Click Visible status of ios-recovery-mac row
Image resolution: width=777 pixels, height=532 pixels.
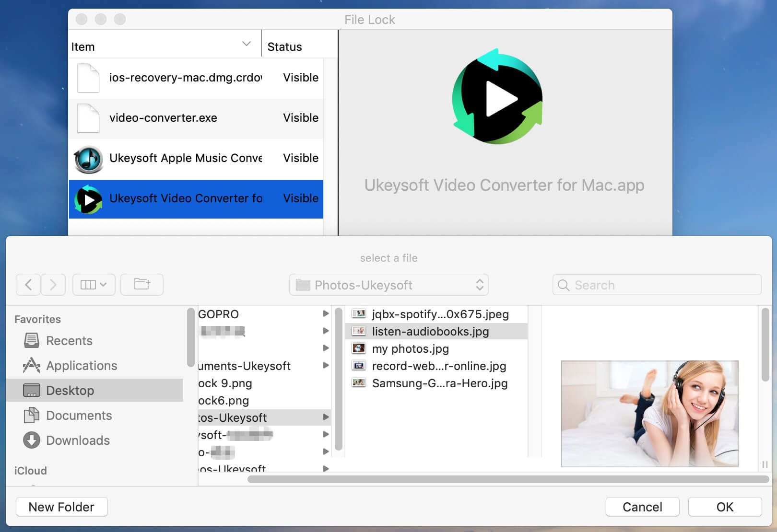pyautogui.click(x=301, y=78)
